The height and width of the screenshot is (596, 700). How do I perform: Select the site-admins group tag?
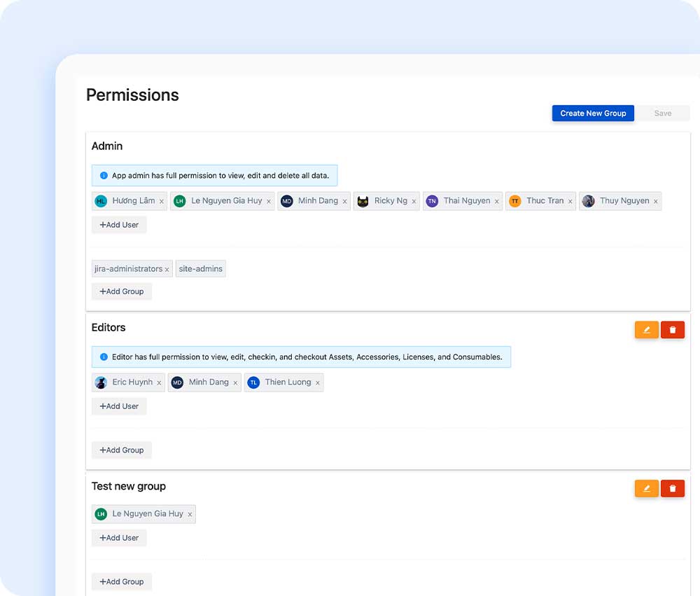[x=200, y=268]
